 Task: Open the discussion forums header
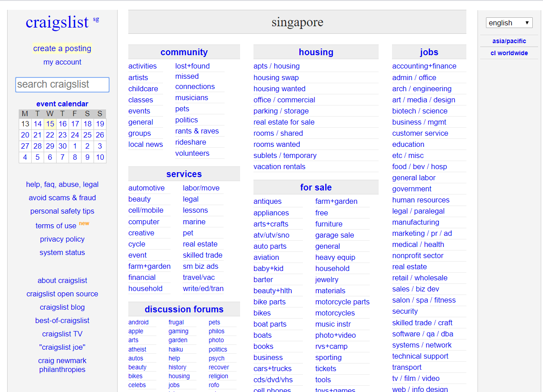[x=184, y=309]
